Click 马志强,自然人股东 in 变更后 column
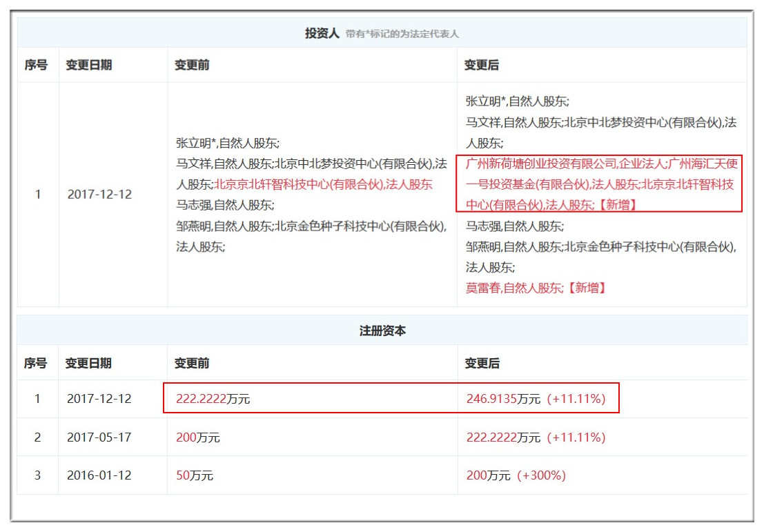Viewport: 764px width, 532px height. tap(515, 226)
